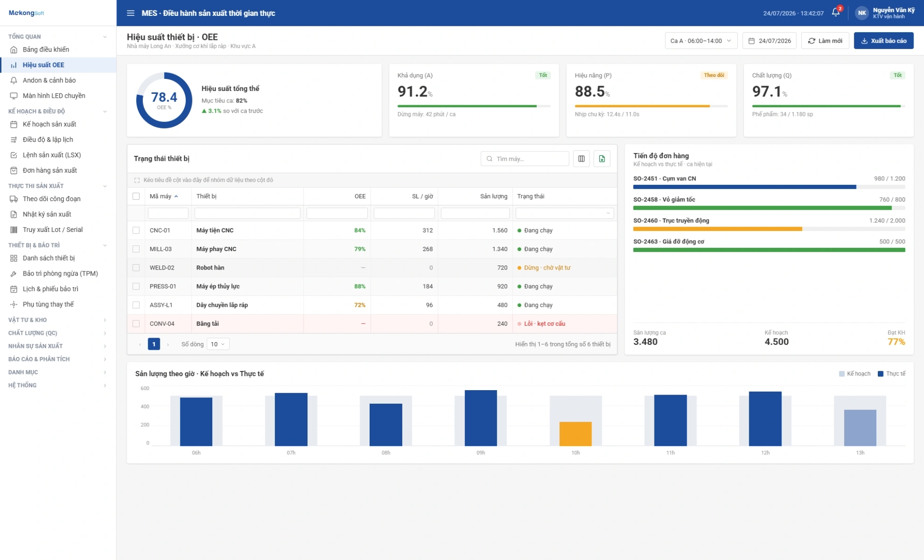The width and height of the screenshot is (924, 560).
Task: Open the notifications bell
Action: coord(836,13)
